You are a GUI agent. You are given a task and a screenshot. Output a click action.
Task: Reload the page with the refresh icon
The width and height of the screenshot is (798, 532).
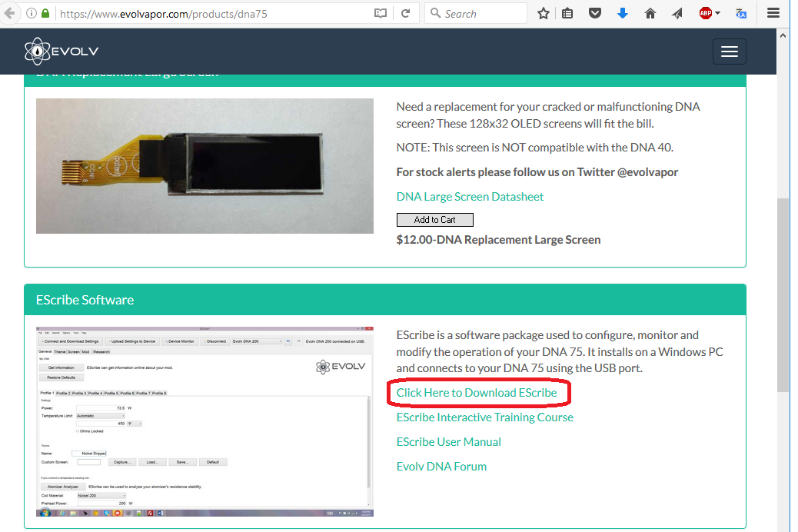(405, 14)
